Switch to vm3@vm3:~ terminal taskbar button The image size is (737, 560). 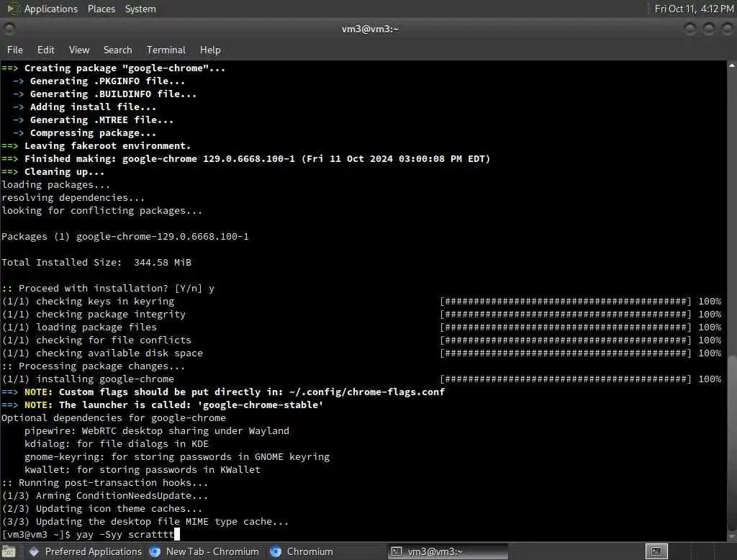point(448,551)
